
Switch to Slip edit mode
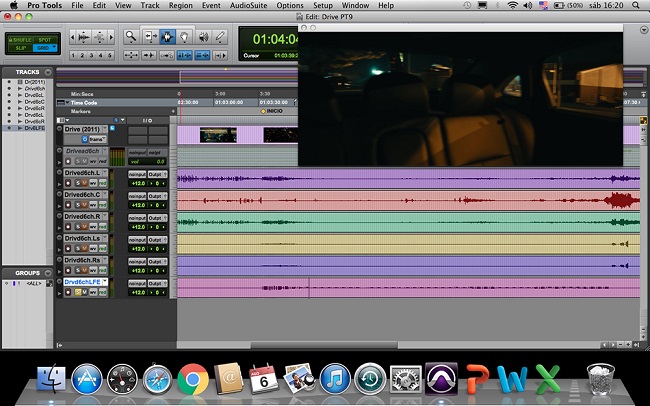[19, 47]
